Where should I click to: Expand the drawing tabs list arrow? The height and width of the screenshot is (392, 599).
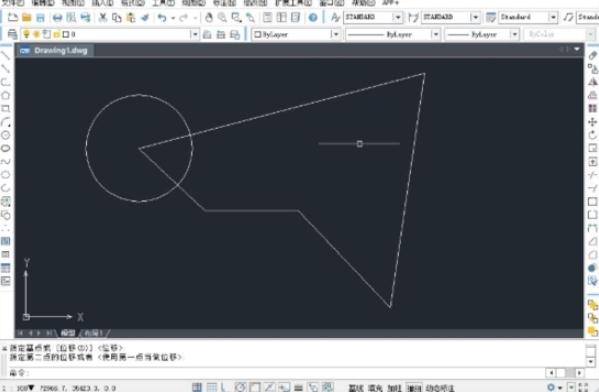click(577, 49)
